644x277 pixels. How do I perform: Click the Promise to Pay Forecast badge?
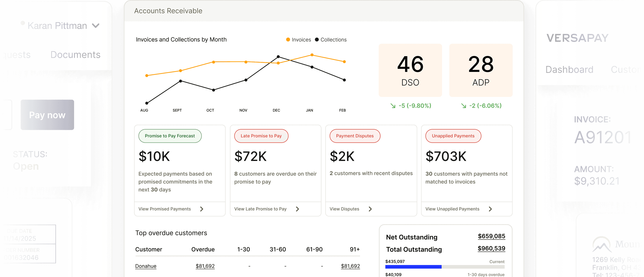(170, 136)
